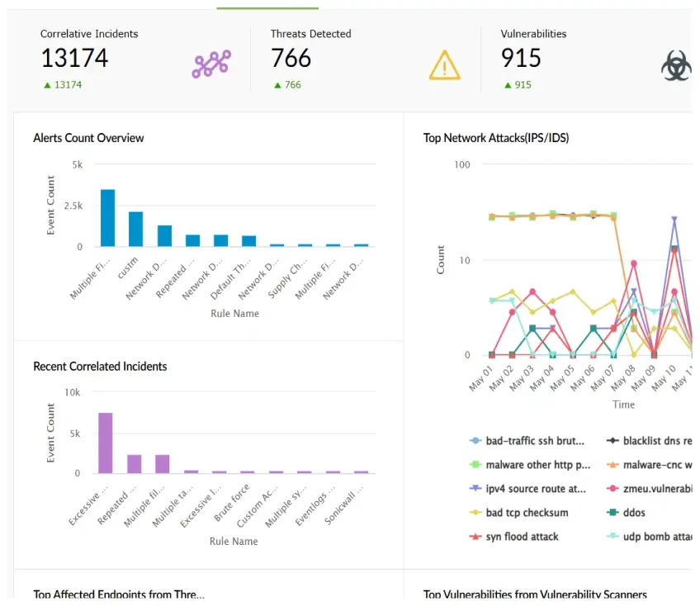Click the tallest bar in Alerts Count Overview
The height and width of the screenshot is (606, 700).
point(106,219)
